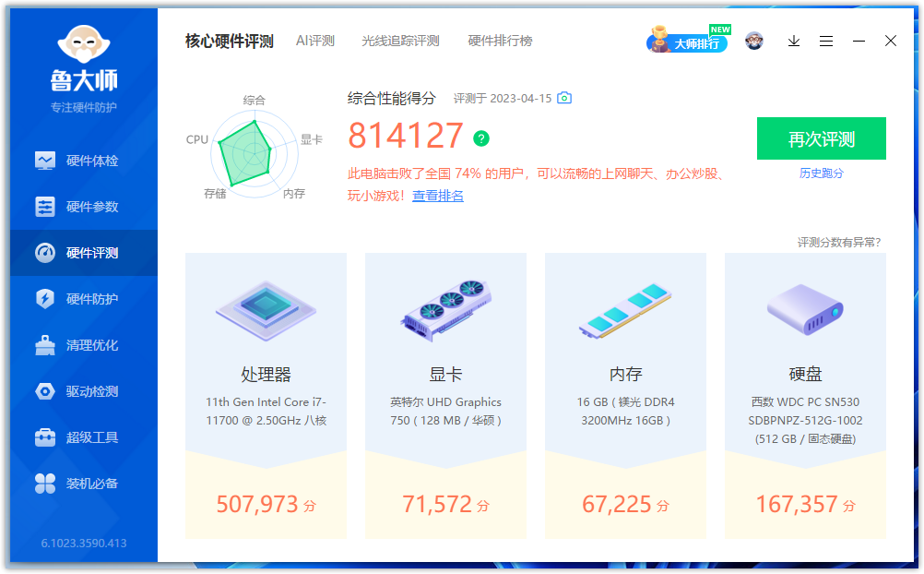Click the 综合性能得分 heading
The height and width of the screenshot is (574, 924).
pos(392,98)
